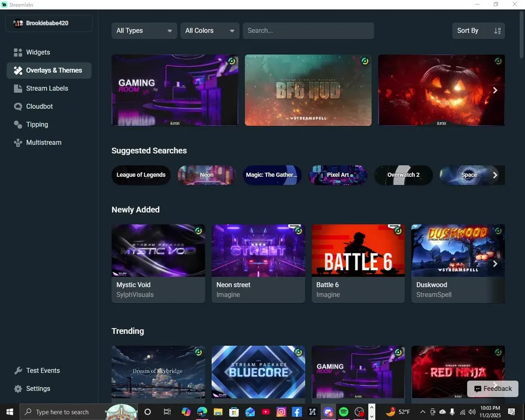Click the Multistream branching icon
This screenshot has height=420, width=525.
point(17,143)
